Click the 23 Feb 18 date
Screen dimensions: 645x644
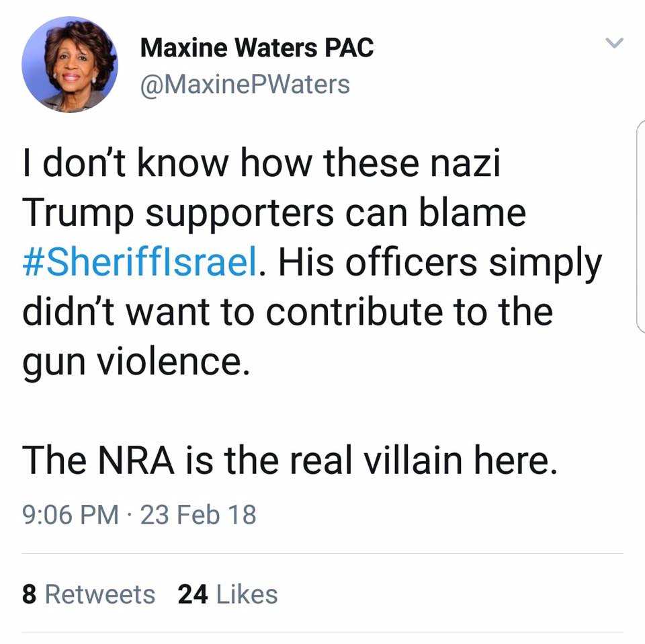[199, 516]
